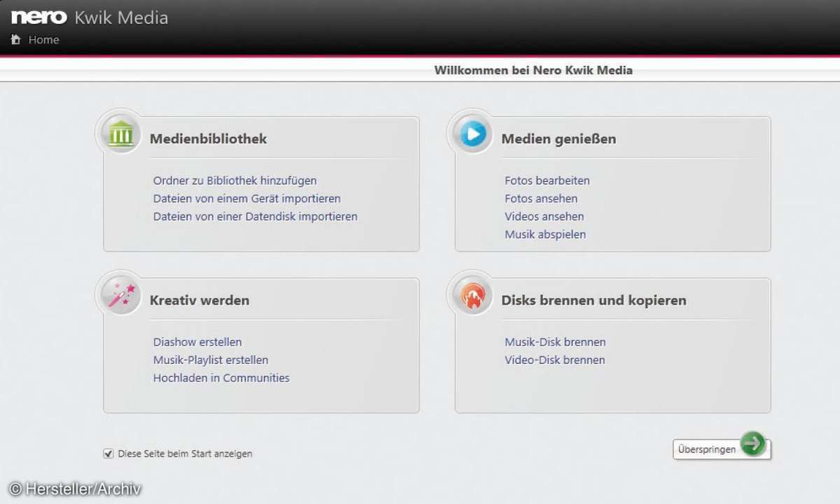Screen dimensions: 840x504
Task: Open 'Dateien von einer Datendisk importieren'
Action: pyautogui.click(x=255, y=217)
